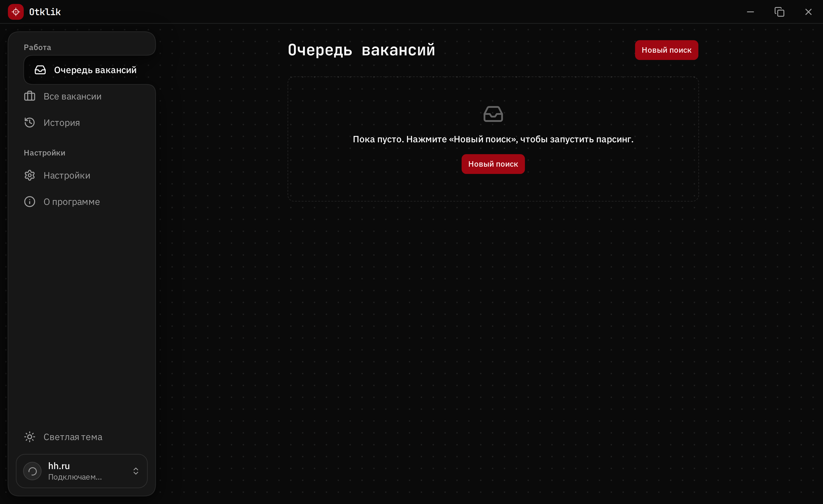Click the sun icon for Светлая тема
Viewport: 823px width, 504px height.
coord(30,437)
